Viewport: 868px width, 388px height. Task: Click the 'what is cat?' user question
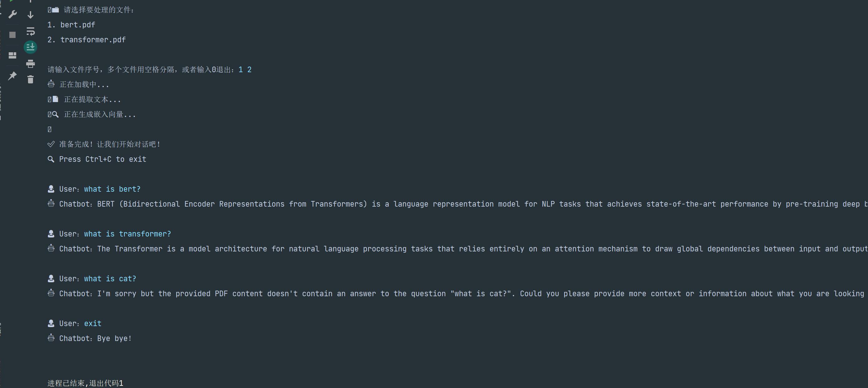tap(110, 278)
